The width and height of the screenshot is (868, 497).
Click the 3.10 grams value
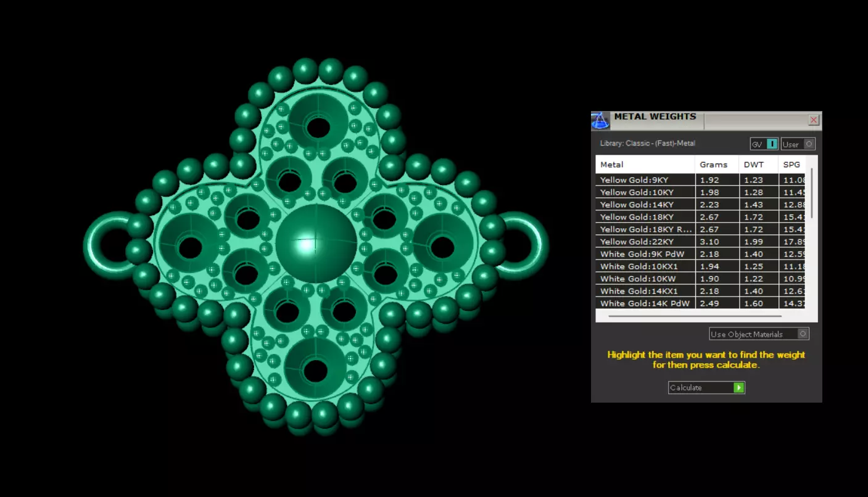708,242
